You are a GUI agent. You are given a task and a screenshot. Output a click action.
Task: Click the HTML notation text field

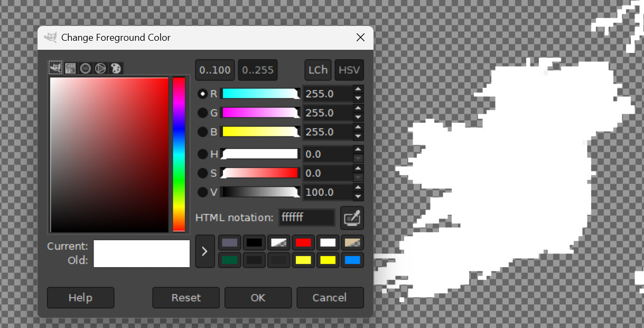(x=307, y=217)
